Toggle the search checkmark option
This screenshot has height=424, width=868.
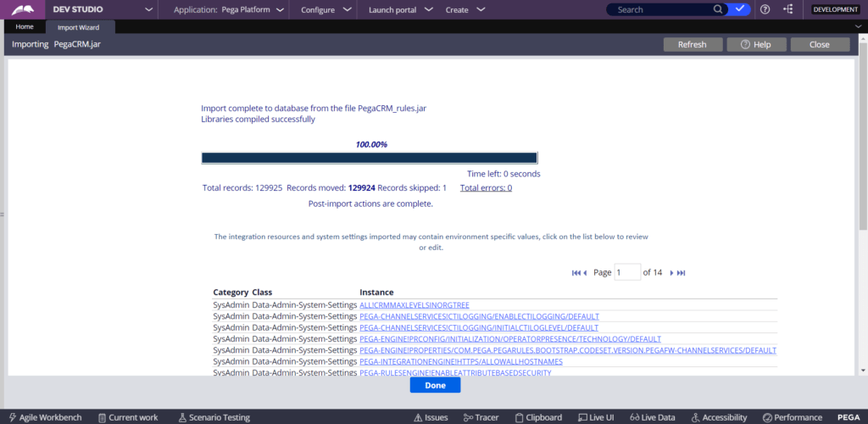tap(739, 9)
